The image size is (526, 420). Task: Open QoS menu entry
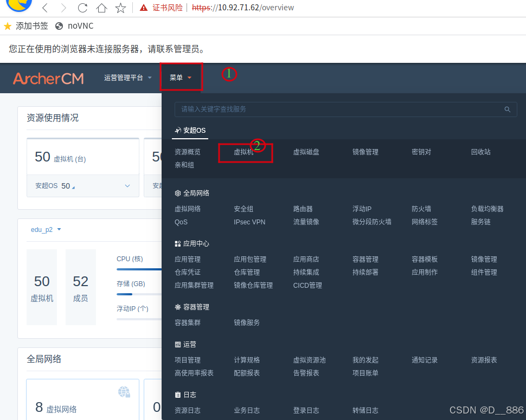[181, 222]
